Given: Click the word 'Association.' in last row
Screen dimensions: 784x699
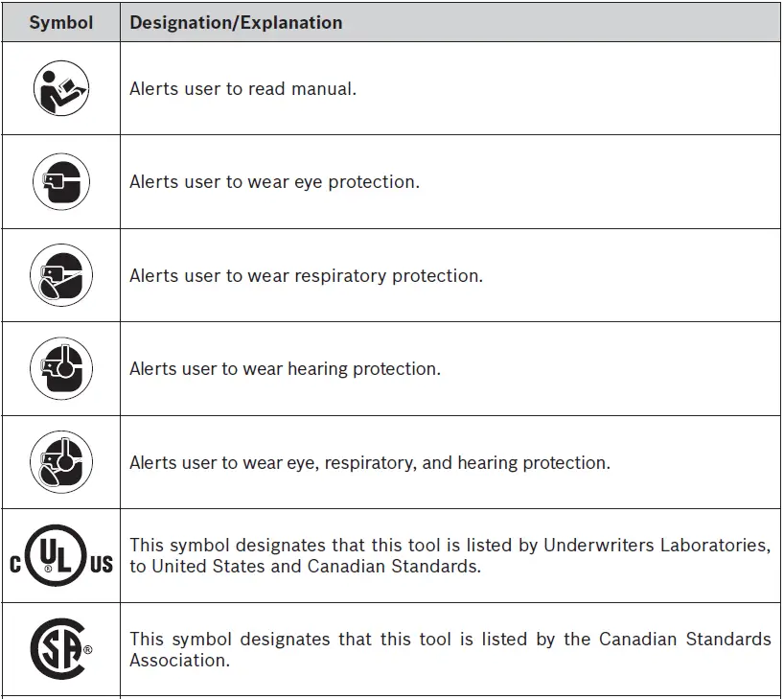Looking at the screenshot, I should (x=179, y=660).
